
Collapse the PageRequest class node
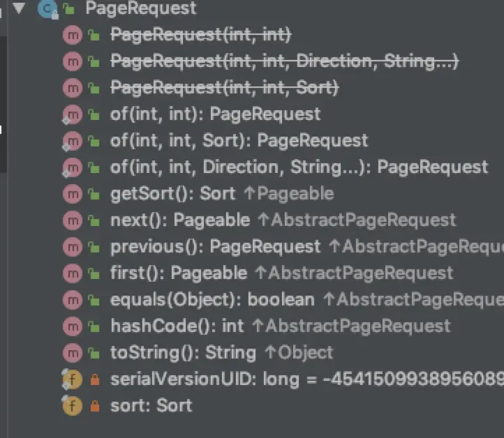[x=19, y=8]
